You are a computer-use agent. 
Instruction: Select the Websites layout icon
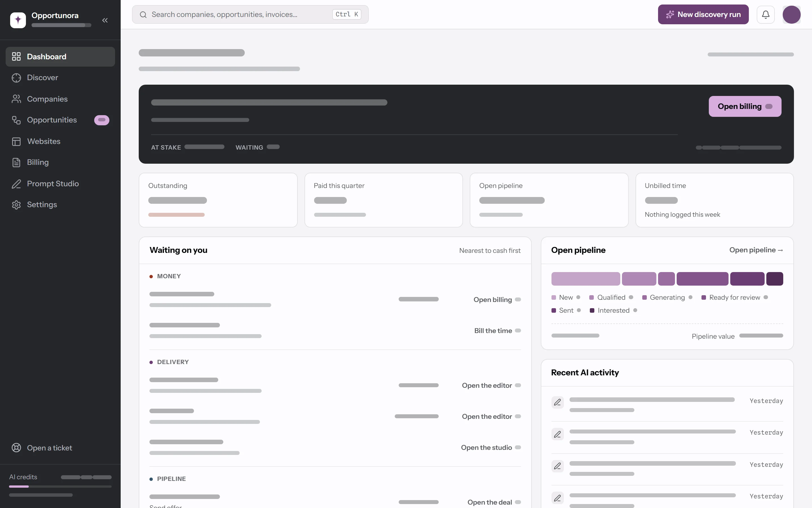(x=16, y=141)
